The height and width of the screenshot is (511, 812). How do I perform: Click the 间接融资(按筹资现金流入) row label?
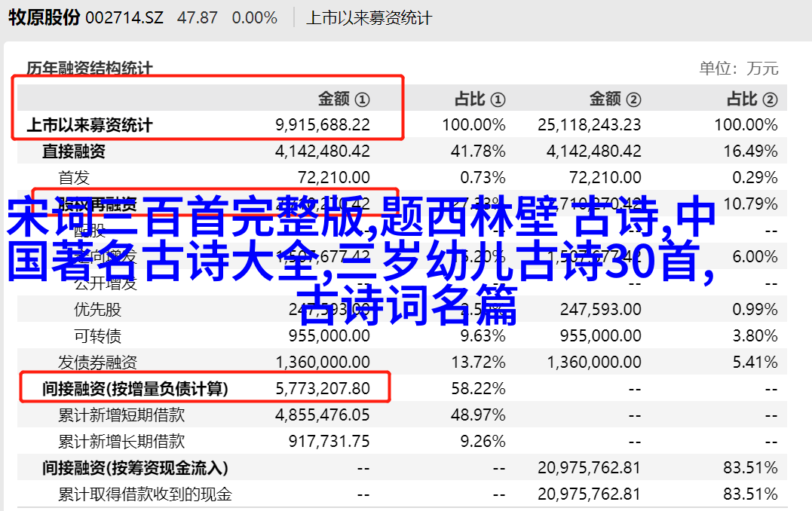click(135, 469)
